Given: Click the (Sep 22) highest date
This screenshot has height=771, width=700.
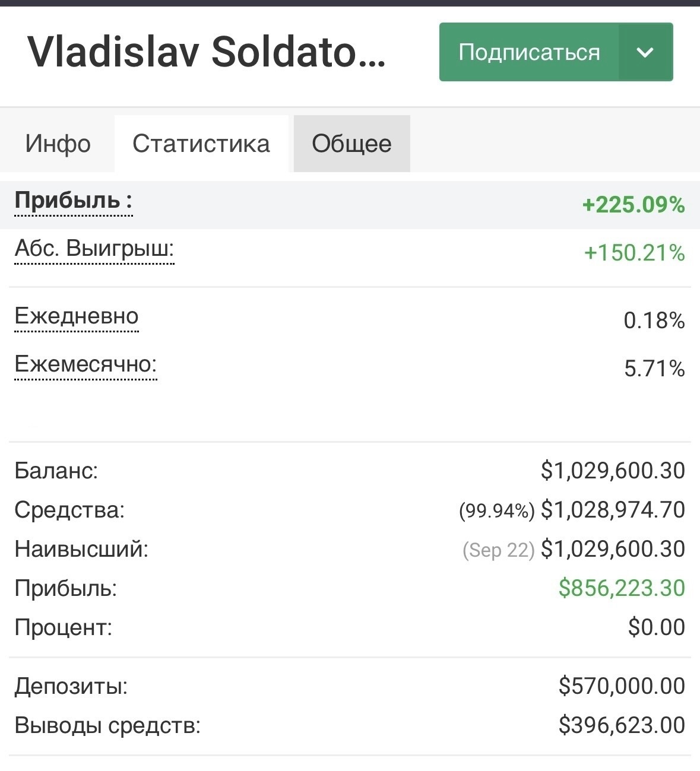Looking at the screenshot, I should click(x=498, y=550).
